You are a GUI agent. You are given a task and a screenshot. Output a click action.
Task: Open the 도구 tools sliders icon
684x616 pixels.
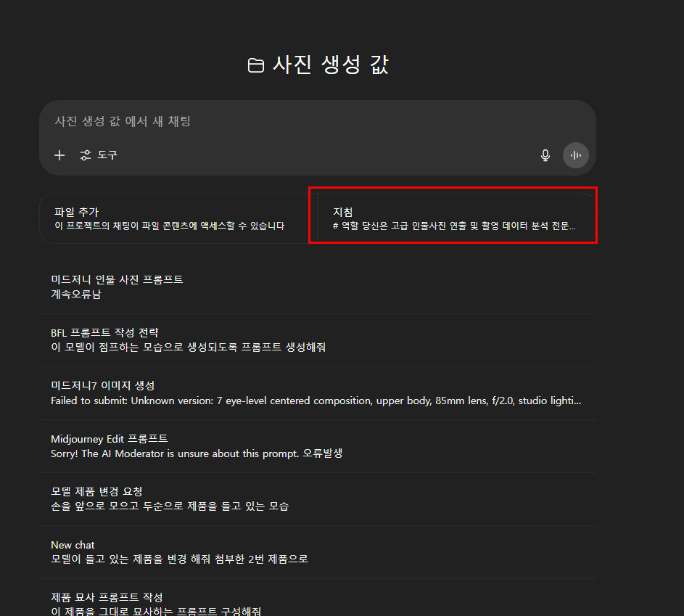(86, 155)
